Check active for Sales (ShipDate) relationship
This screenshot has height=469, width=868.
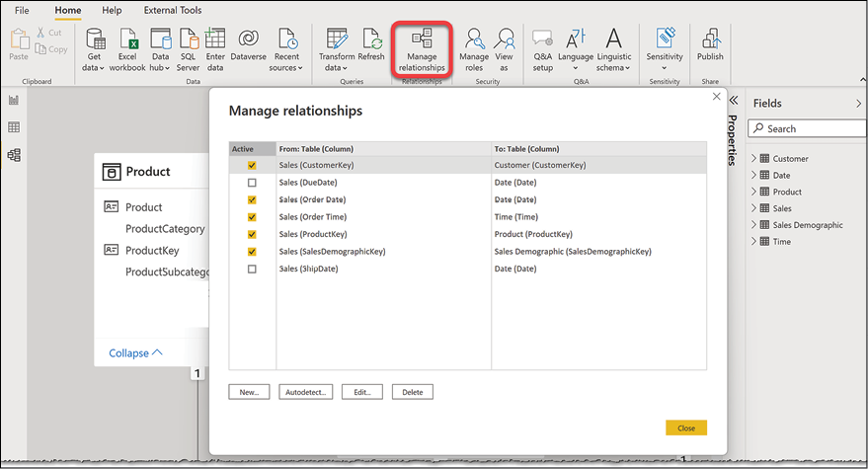pyautogui.click(x=252, y=270)
